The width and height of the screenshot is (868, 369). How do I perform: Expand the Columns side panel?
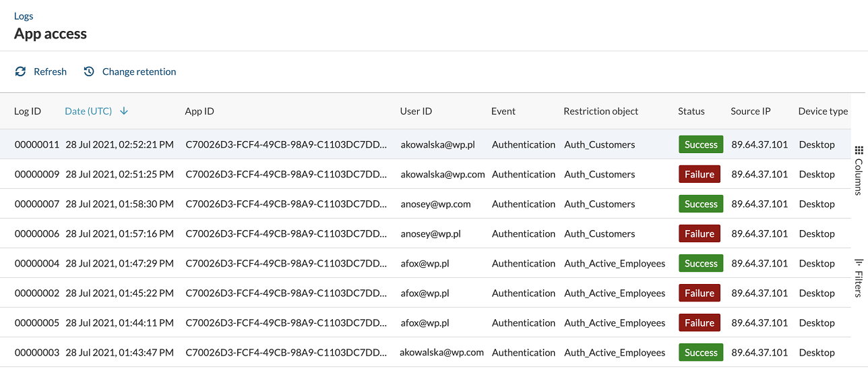click(859, 170)
